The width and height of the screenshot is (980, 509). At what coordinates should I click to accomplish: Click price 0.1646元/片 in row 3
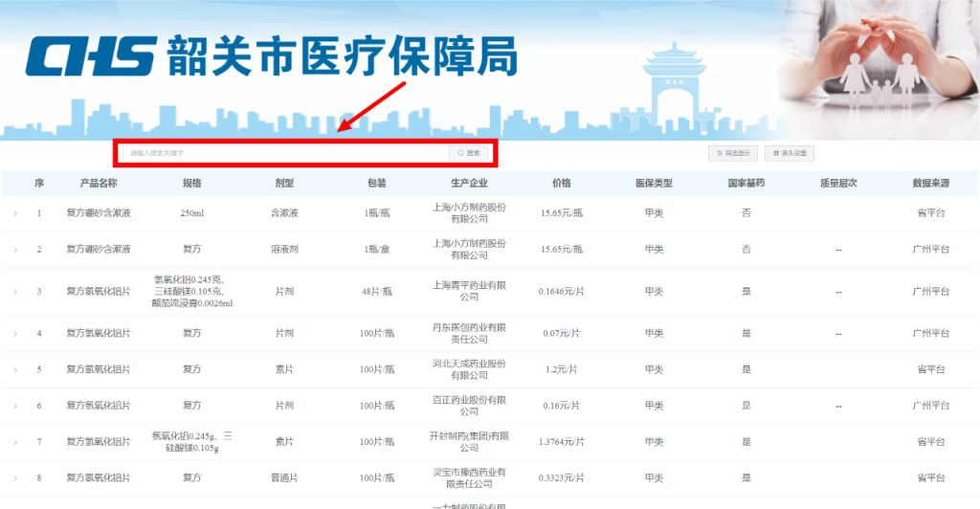(561, 292)
